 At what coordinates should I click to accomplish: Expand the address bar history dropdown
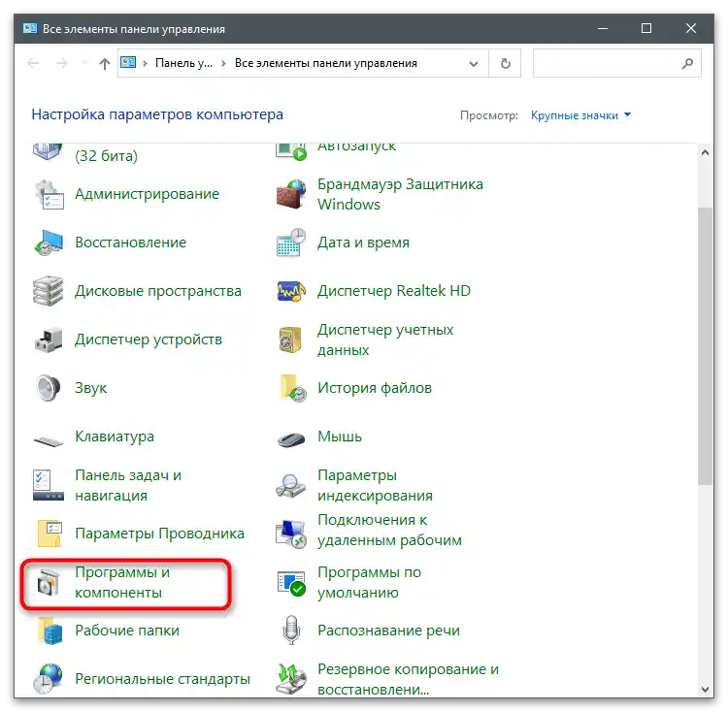pyautogui.click(x=474, y=64)
